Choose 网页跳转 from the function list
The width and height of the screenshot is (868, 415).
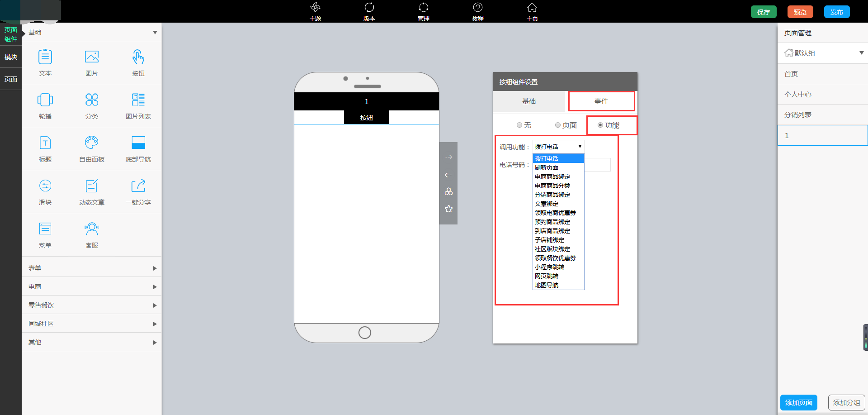547,276
